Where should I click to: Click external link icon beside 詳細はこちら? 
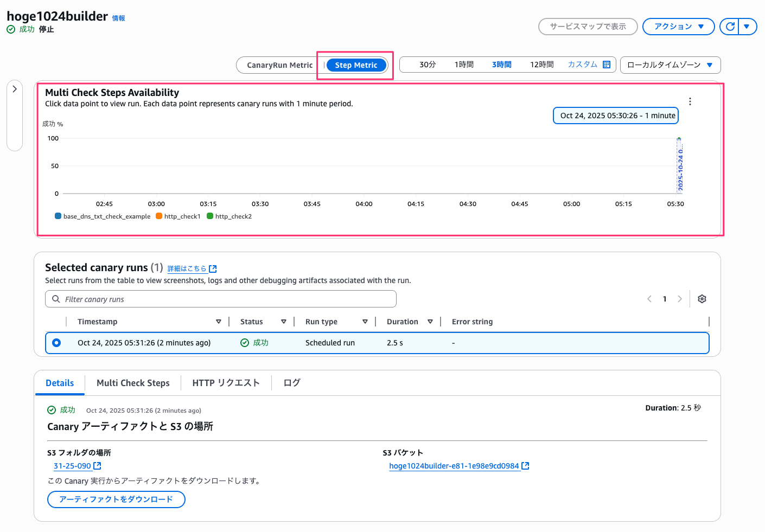(x=213, y=268)
